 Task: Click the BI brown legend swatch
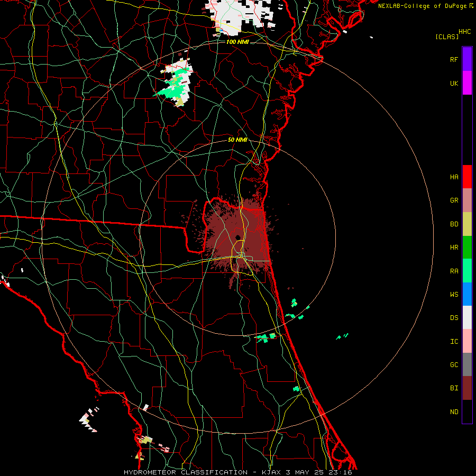point(467,388)
